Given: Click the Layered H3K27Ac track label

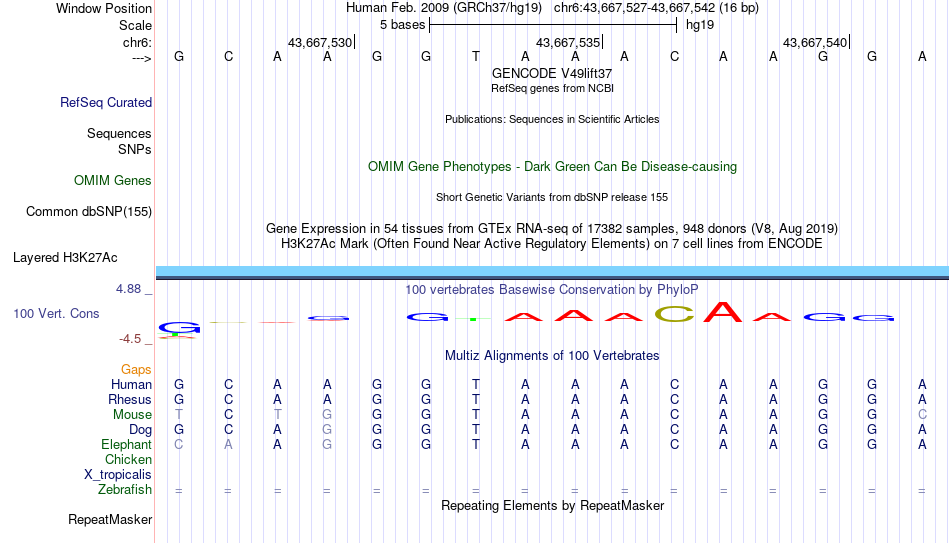Looking at the screenshot, I should point(65,258).
